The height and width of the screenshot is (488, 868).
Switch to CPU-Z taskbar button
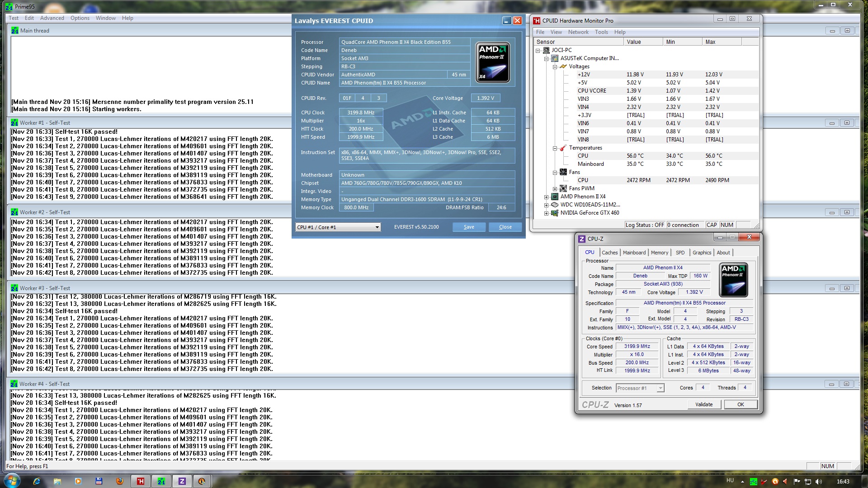[x=182, y=481]
